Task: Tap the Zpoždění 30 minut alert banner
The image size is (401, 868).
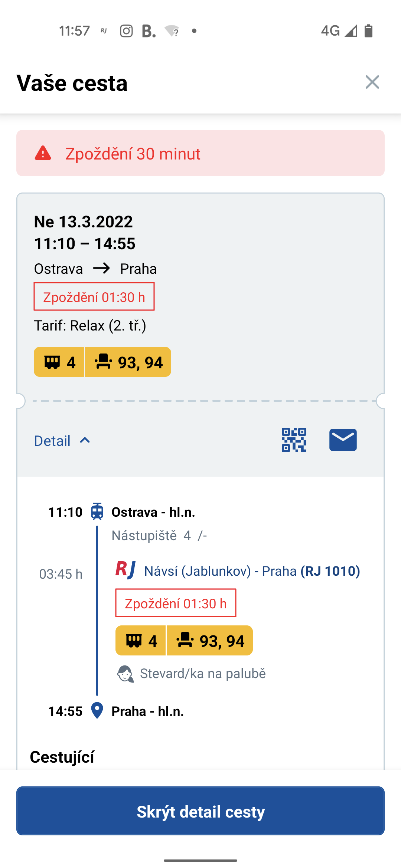Action: coord(200,153)
